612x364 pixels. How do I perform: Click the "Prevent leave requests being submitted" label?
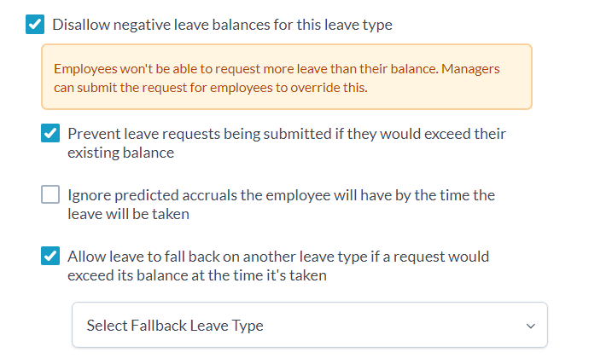286,134
